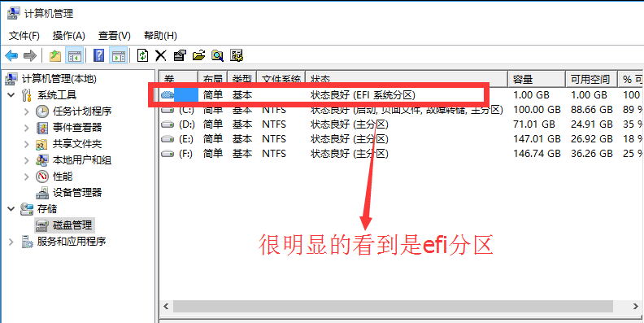Select 本地用户和组 in the tree
This screenshot has height=323, width=644.
click(x=82, y=160)
